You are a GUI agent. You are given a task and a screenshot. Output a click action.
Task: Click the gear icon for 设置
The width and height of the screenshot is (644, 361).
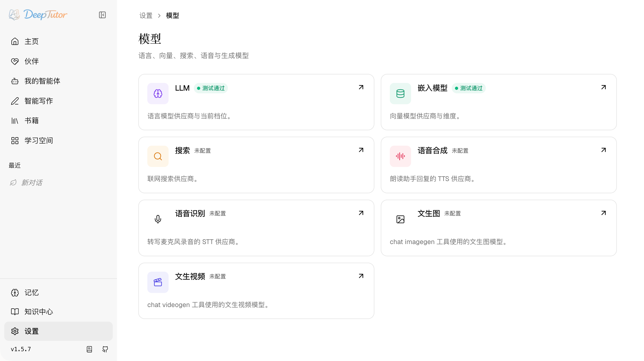15,331
